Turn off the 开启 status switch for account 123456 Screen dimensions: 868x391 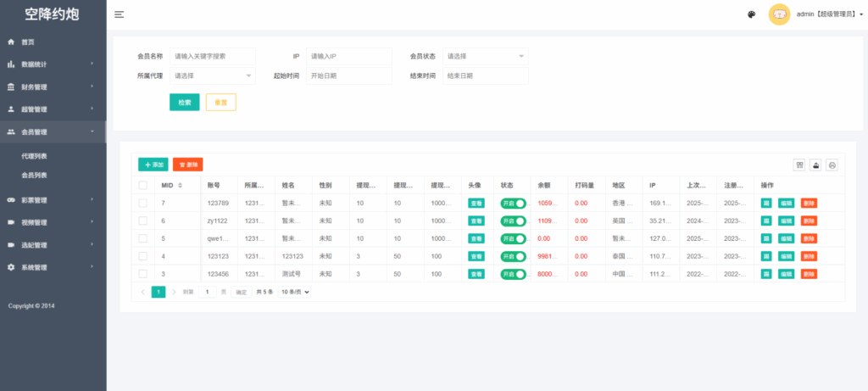pyautogui.click(x=513, y=274)
